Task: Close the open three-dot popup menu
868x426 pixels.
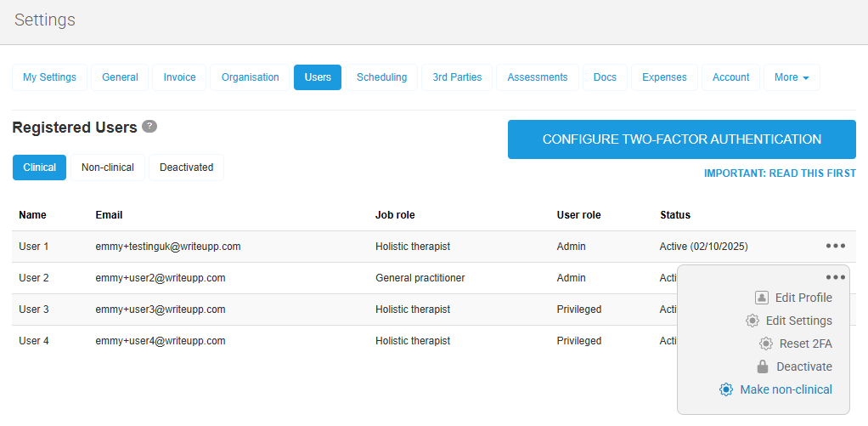Action: pos(835,277)
